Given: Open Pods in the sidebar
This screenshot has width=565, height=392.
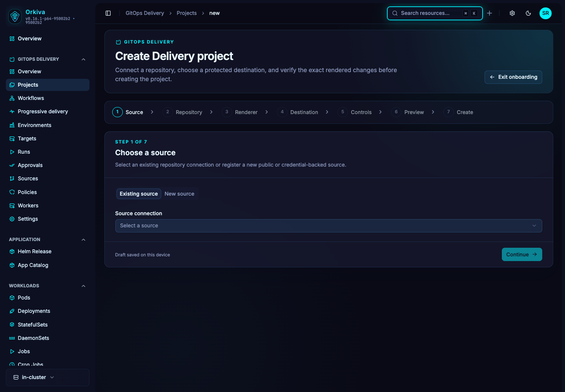Looking at the screenshot, I should click(47, 298).
